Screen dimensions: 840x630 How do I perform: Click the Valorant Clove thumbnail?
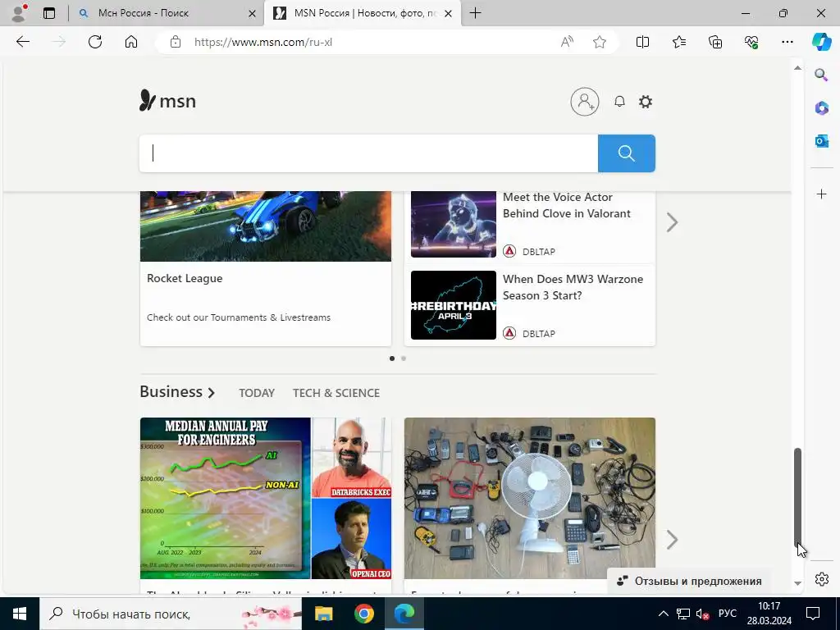click(x=453, y=224)
